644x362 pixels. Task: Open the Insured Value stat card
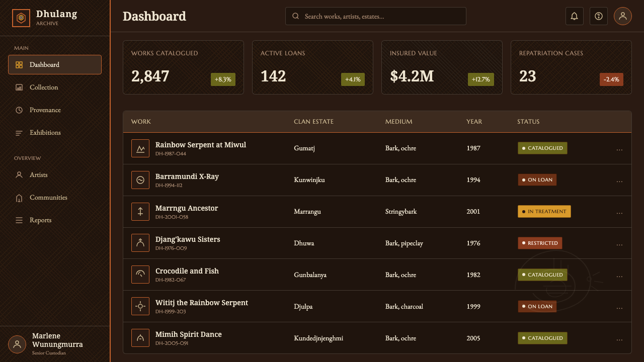point(442,67)
